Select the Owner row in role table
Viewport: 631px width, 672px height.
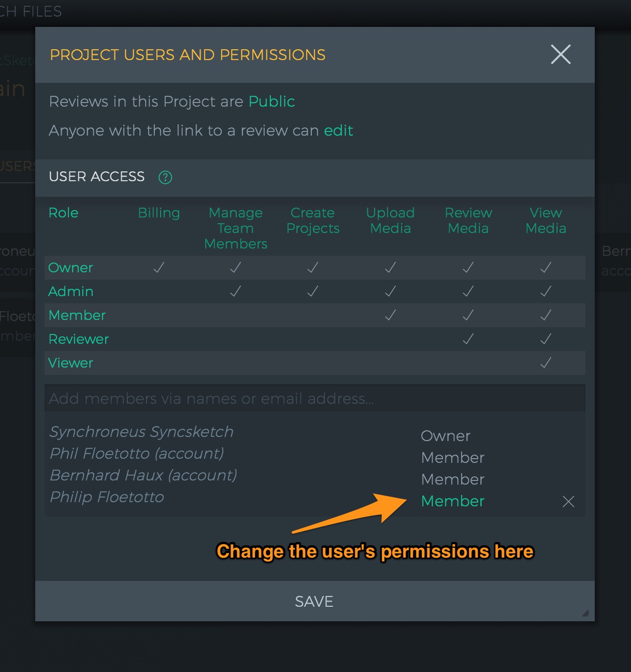click(71, 268)
